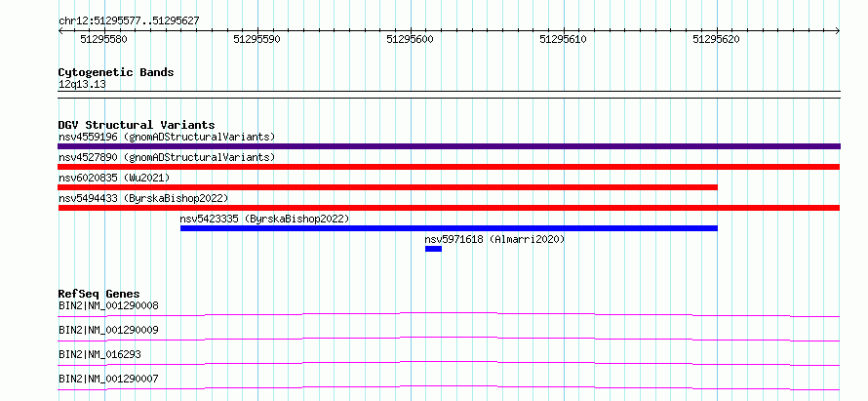Click the red nsv4527890 variant bar

coord(449,167)
